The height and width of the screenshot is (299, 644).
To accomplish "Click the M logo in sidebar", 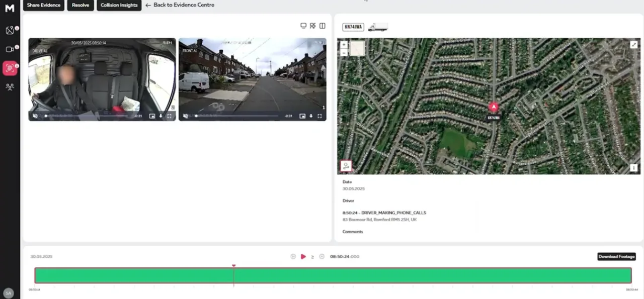I will click(10, 8).
